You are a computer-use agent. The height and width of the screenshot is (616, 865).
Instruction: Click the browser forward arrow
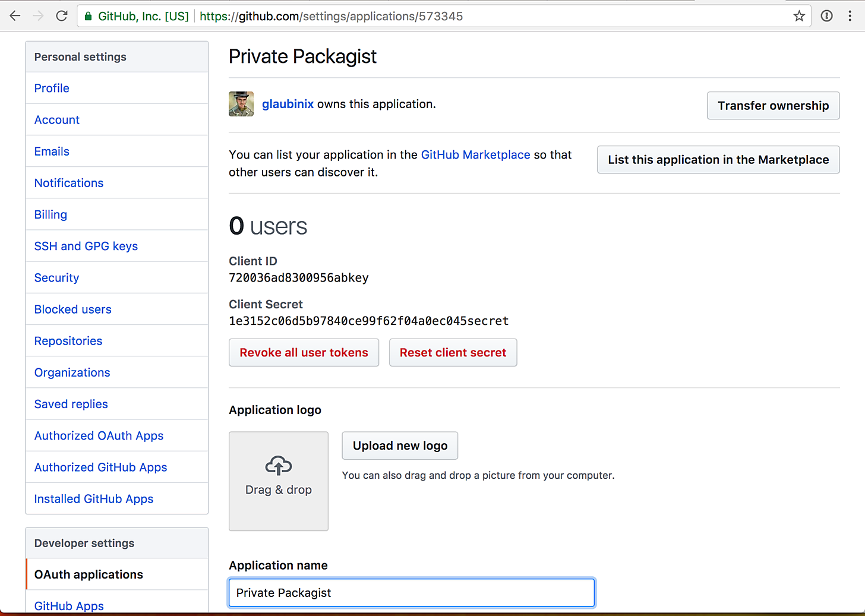tap(39, 16)
